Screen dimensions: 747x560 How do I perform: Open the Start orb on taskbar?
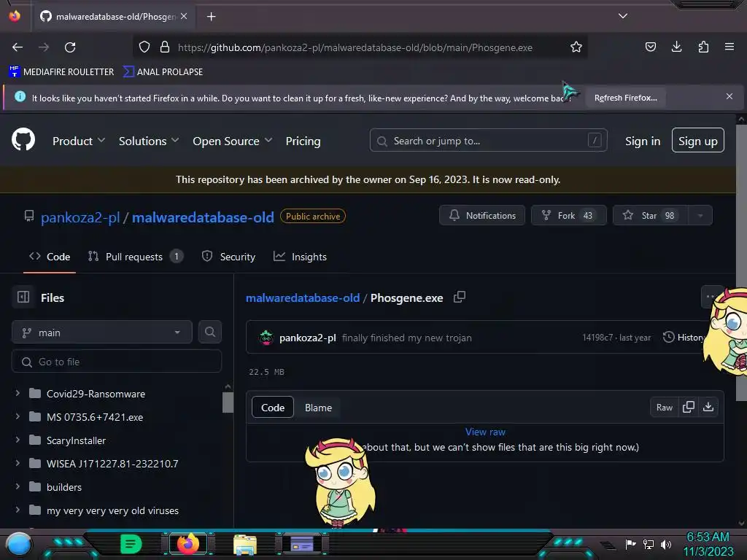click(19, 544)
